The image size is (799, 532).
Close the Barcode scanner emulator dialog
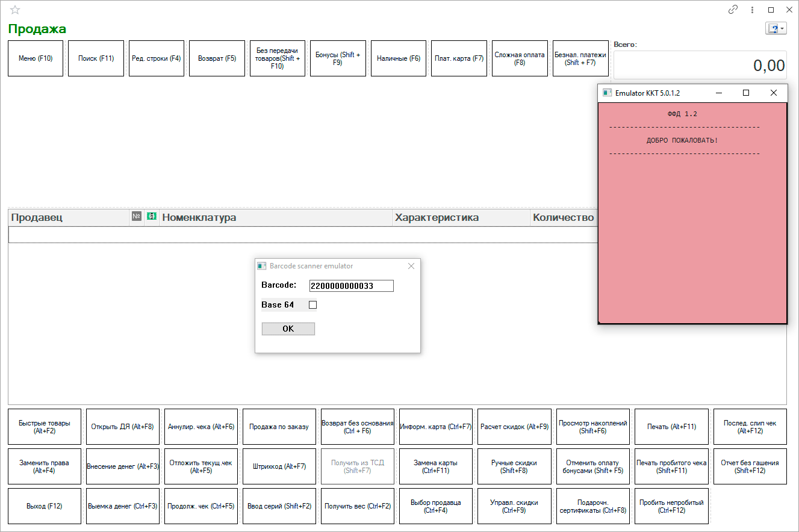click(411, 266)
